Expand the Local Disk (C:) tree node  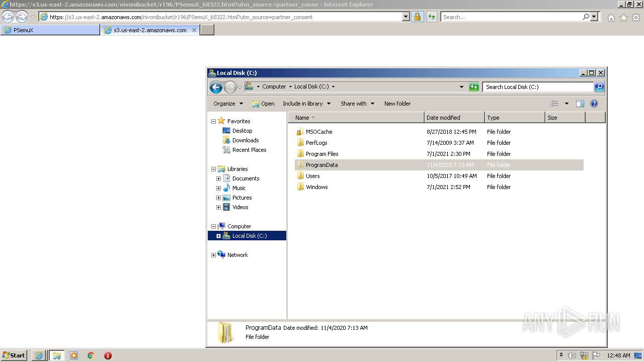tap(218, 236)
